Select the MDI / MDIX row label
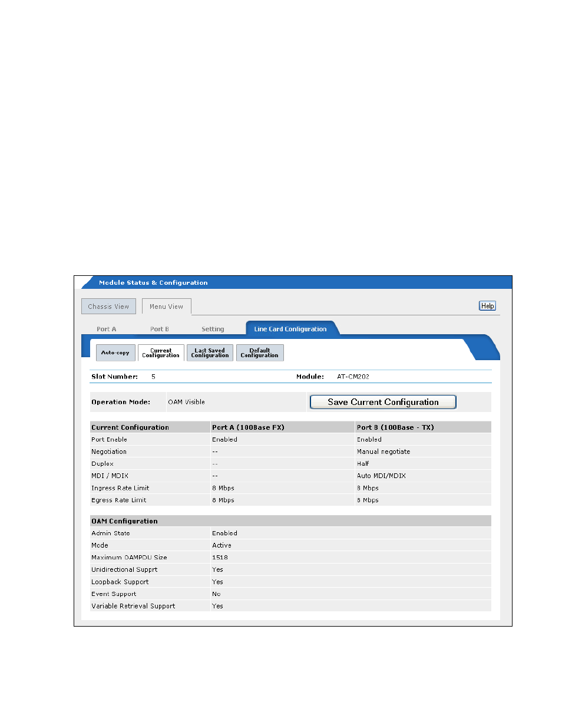 tap(110, 476)
